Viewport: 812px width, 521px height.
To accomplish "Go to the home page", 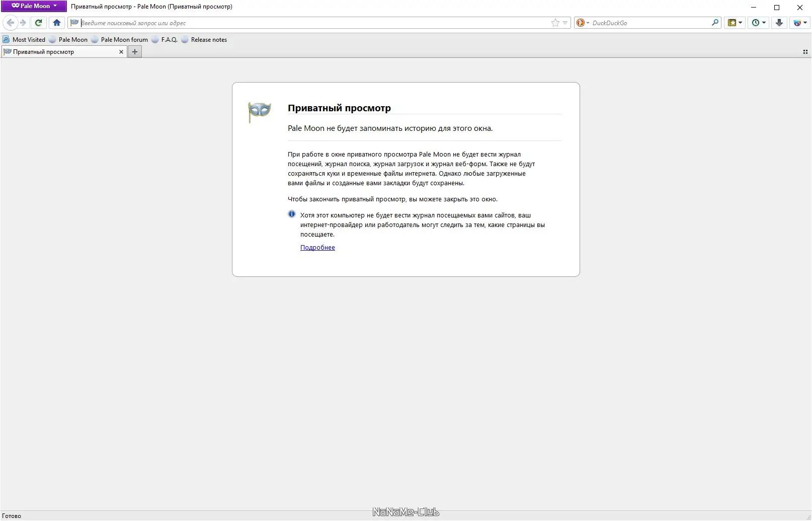I will (56, 23).
